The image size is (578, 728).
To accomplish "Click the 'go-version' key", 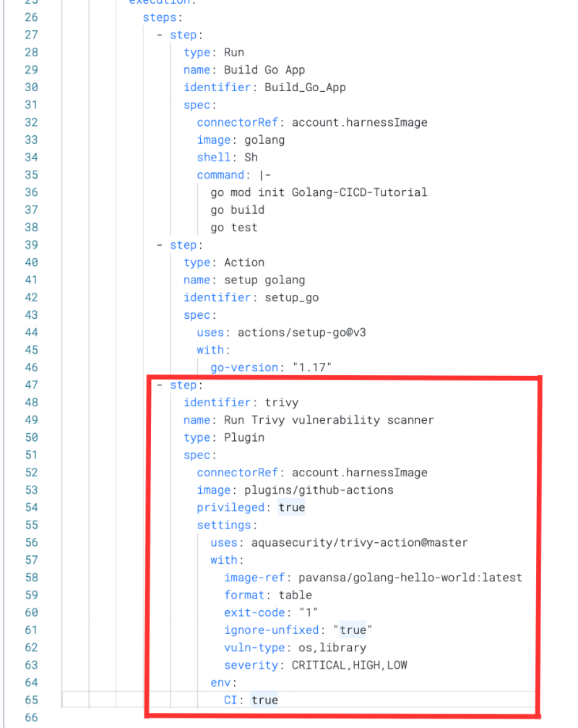I will click(x=244, y=368).
